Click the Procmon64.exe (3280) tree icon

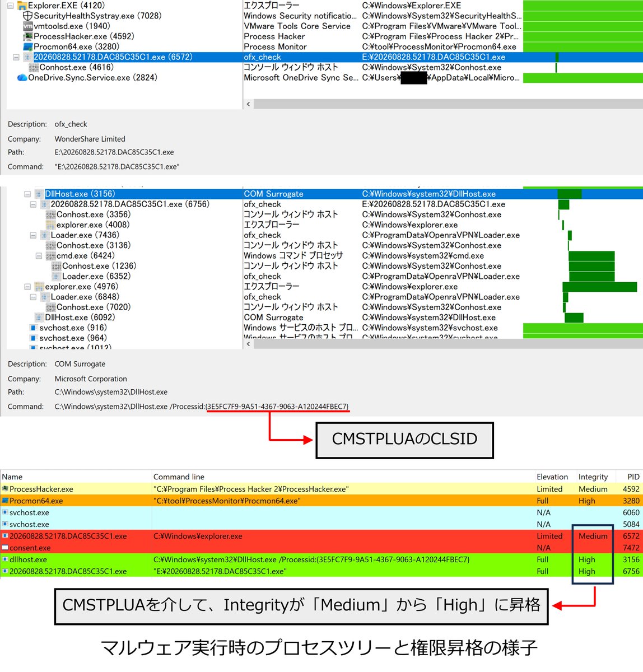tap(27, 47)
